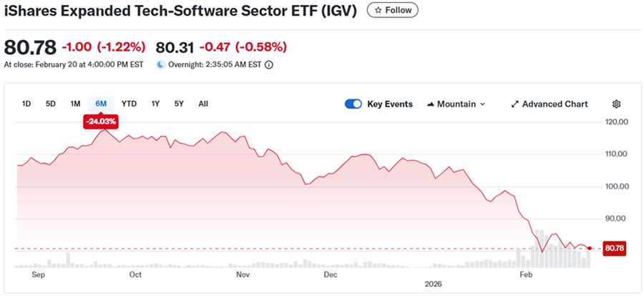Screen dimensions: 644x296
Task: Open the Advanced Chart link
Action: coord(555,104)
